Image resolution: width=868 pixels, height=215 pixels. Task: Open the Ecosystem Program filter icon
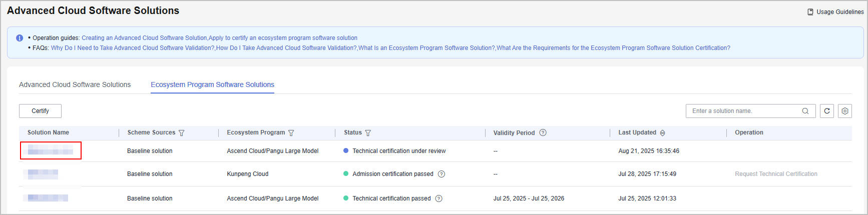point(291,133)
